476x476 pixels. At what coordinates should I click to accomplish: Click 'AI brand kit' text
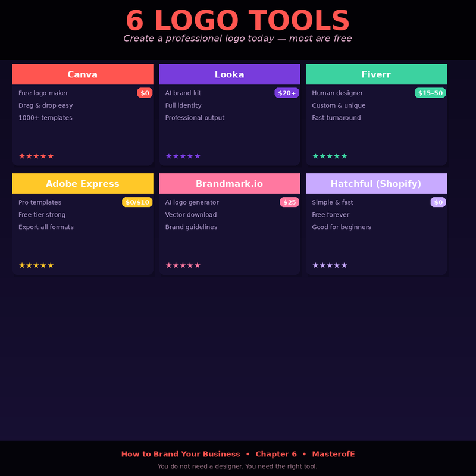[x=183, y=93]
